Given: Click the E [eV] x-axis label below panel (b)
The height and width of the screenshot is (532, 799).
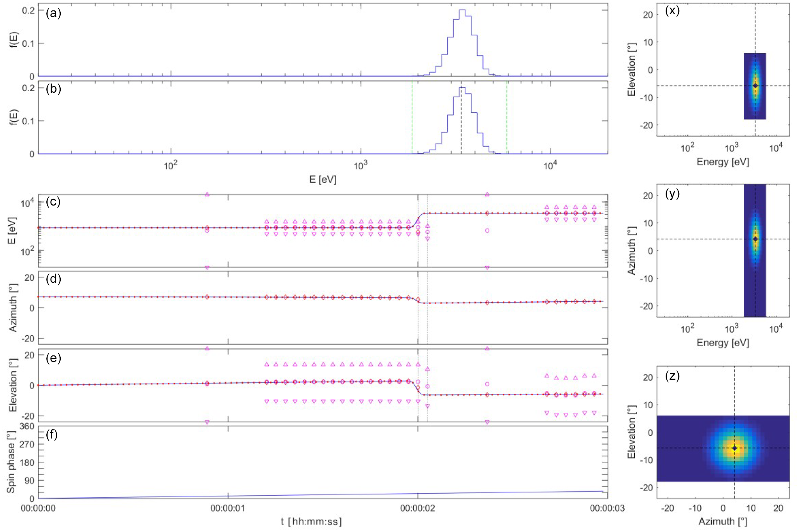Looking at the screenshot, I should tap(323, 180).
